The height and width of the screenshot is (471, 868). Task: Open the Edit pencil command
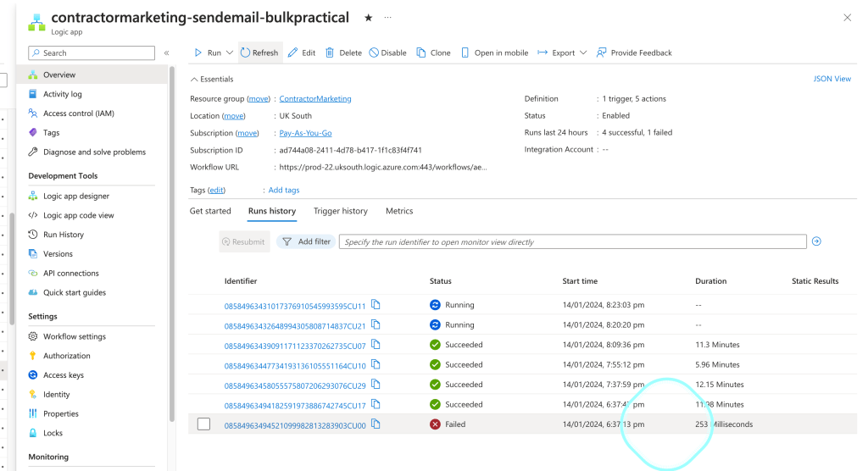[x=302, y=53]
